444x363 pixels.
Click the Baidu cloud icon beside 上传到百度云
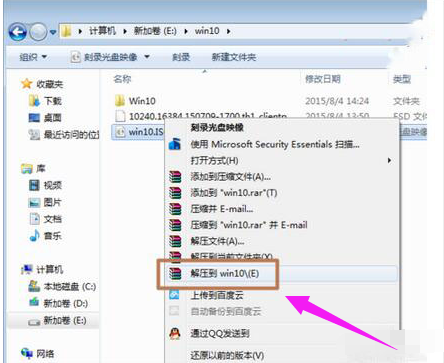(174, 295)
